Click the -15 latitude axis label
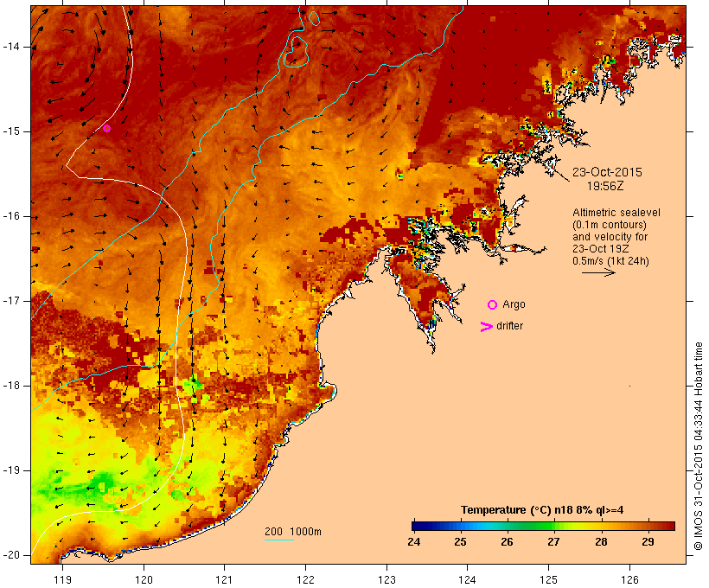 pyautogui.click(x=11, y=131)
